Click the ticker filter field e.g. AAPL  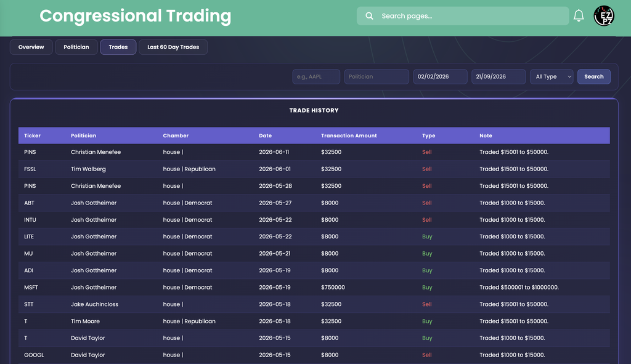point(316,76)
